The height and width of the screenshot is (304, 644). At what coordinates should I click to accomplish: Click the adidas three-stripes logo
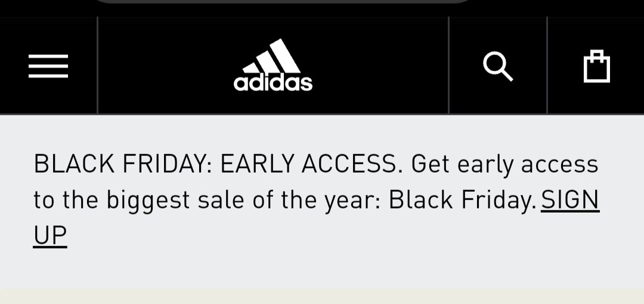click(273, 66)
